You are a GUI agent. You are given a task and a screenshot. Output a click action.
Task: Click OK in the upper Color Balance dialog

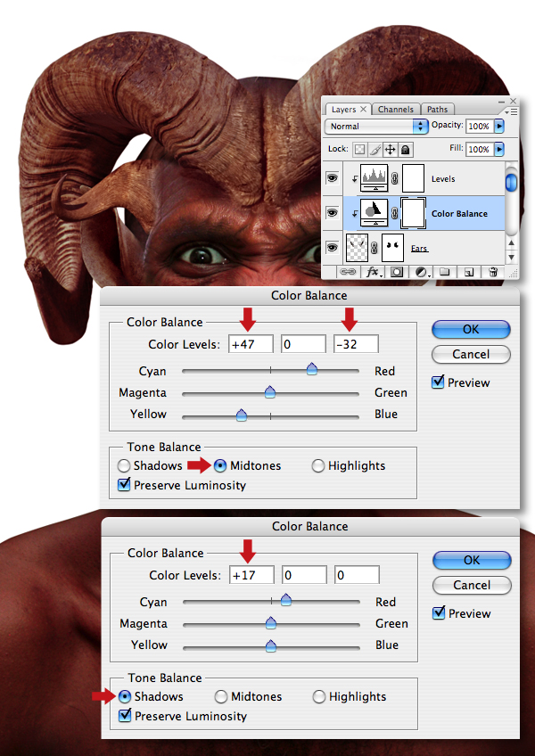coord(471,329)
